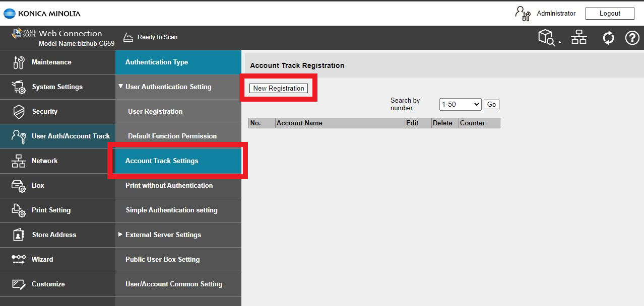Open the search by number dropdown
This screenshot has width=644, height=306.
click(460, 105)
